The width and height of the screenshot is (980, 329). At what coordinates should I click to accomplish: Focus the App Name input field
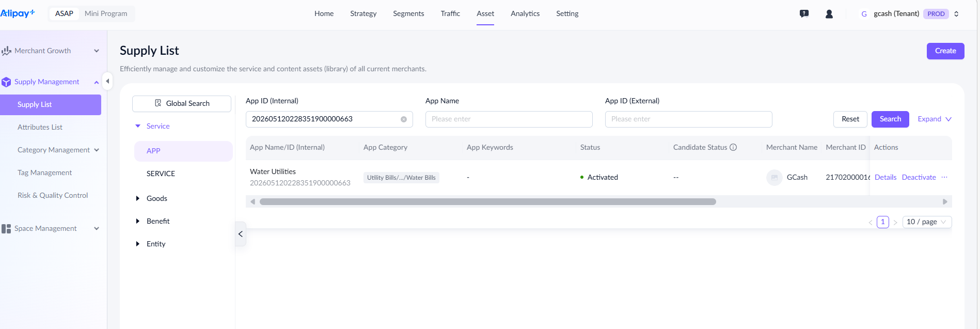coord(509,119)
